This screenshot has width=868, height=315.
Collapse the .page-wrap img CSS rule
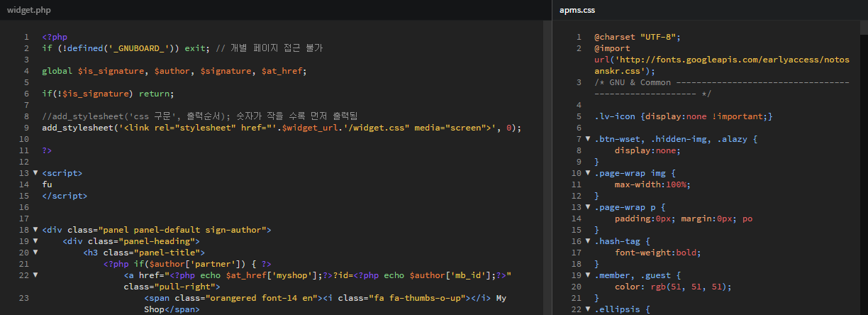pos(588,173)
